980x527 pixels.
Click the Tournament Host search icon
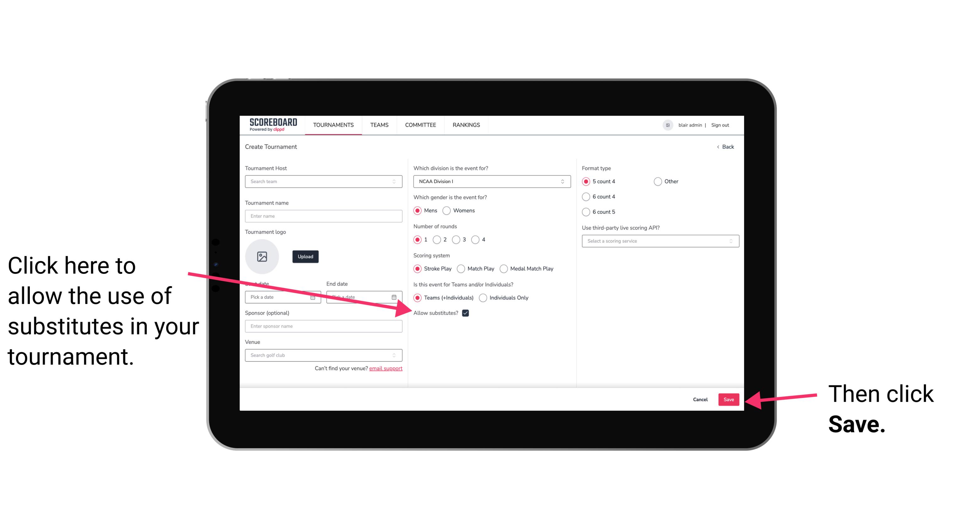click(397, 182)
